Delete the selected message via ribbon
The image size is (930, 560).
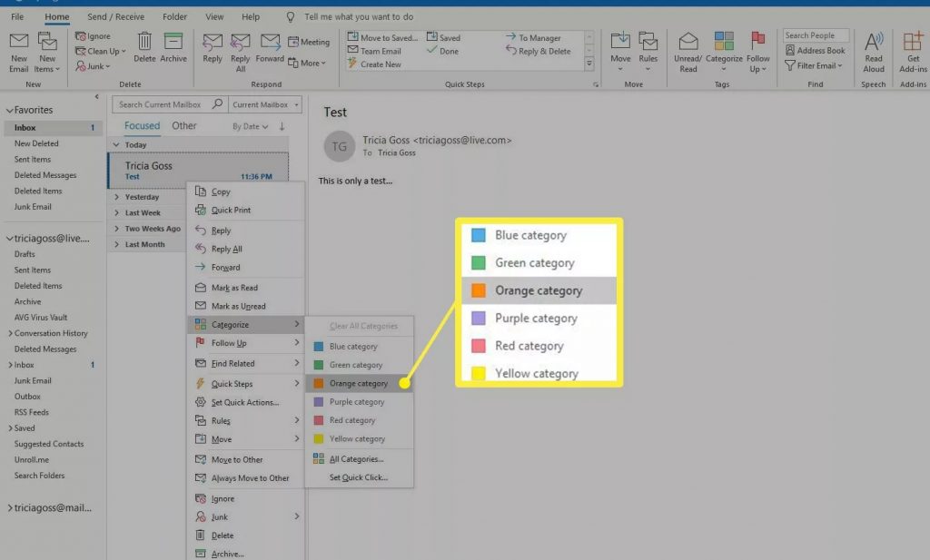(x=144, y=45)
